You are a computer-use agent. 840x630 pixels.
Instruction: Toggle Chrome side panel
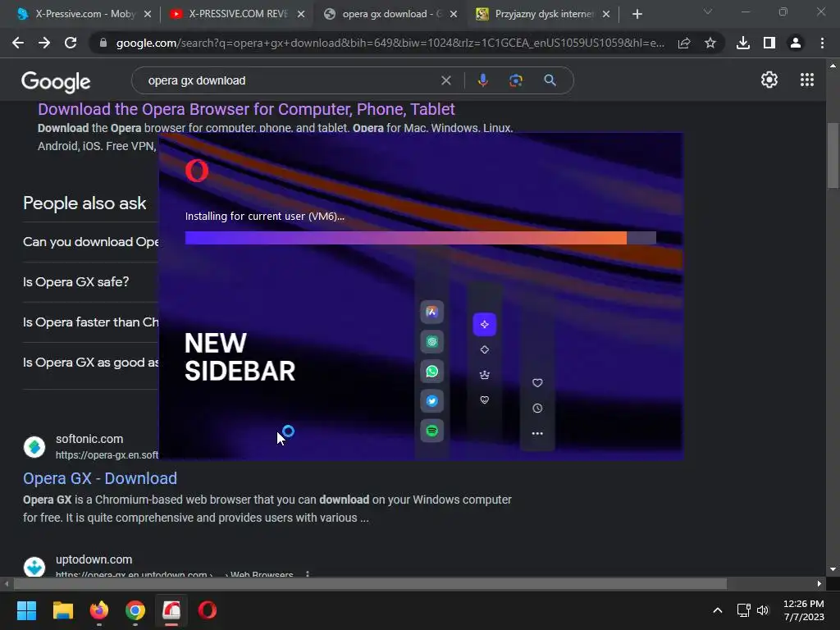click(769, 43)
